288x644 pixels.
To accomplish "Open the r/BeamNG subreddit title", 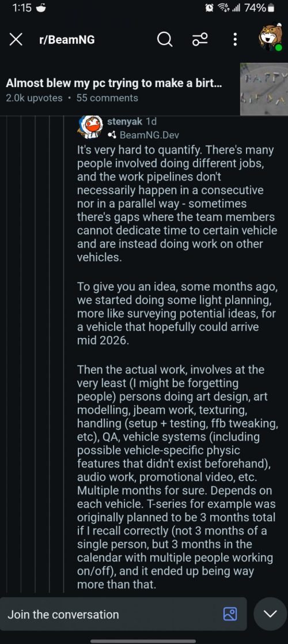I will (x=66, y=40).
